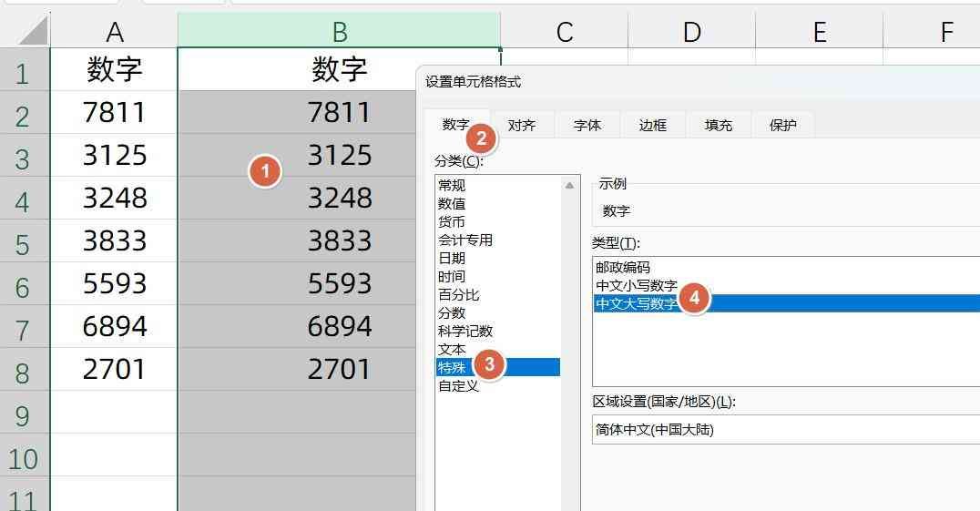This screenshot has height=511, width=980.
Task: Select 科学记数 category
Action: [x=498, y=331]
